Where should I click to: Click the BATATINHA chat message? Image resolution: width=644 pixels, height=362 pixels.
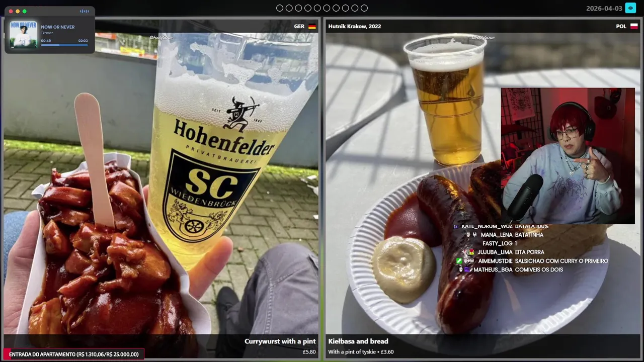point(529,235)
